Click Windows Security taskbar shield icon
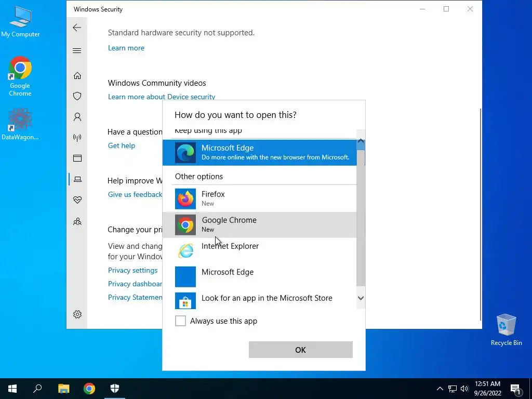 coord(115,389)
